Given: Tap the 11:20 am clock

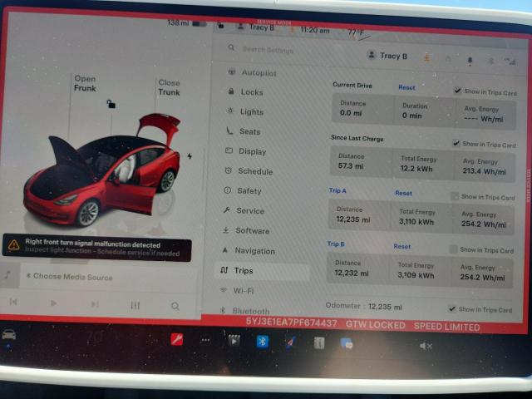Looking at the screenshot, I should click(x=315, y=30).
